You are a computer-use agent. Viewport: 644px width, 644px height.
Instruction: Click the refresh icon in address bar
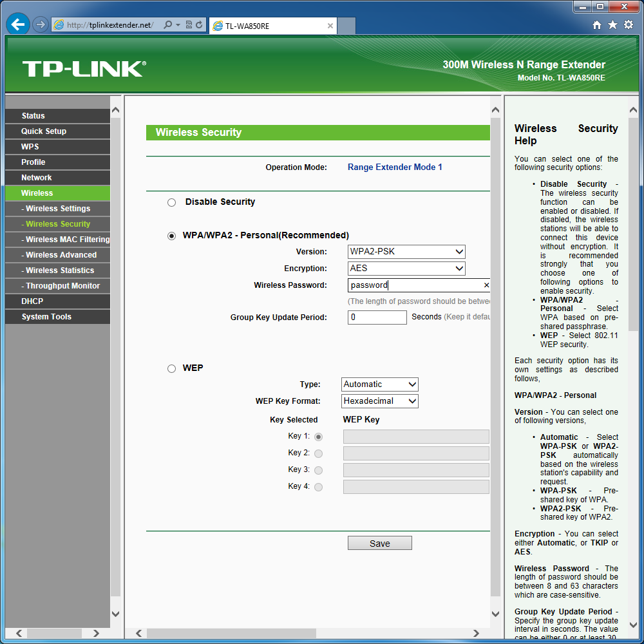pos(199,24)
